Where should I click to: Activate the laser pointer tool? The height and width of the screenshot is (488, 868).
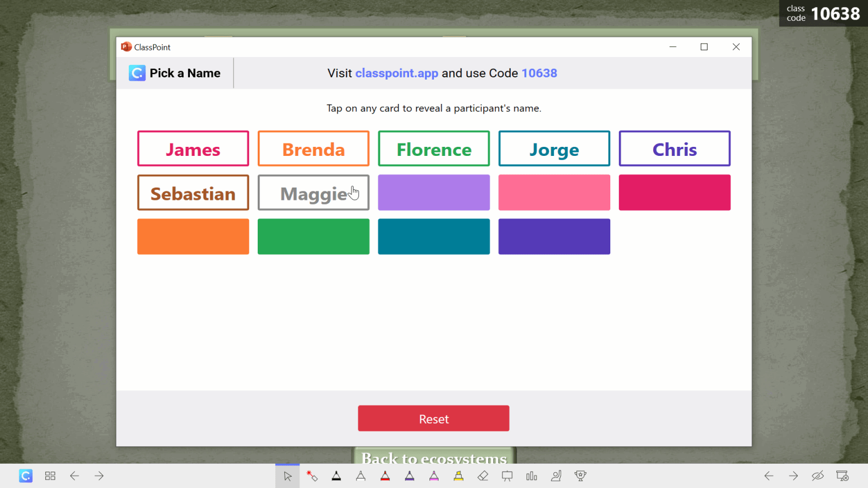point(312,476)
